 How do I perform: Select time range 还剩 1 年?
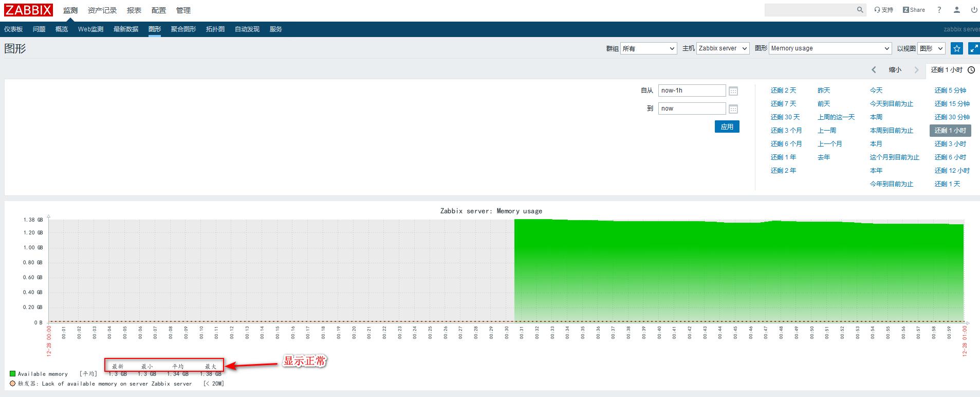click(783, 157)
